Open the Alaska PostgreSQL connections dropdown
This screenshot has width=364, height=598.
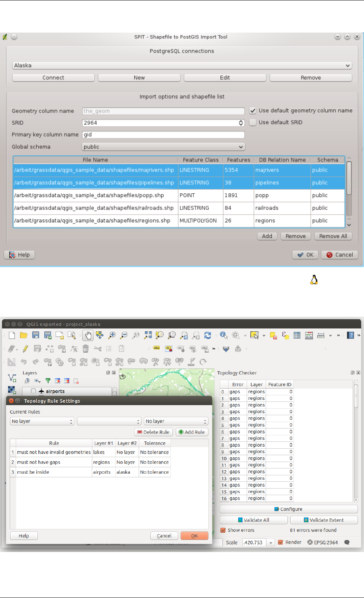[x=182, y=65]
